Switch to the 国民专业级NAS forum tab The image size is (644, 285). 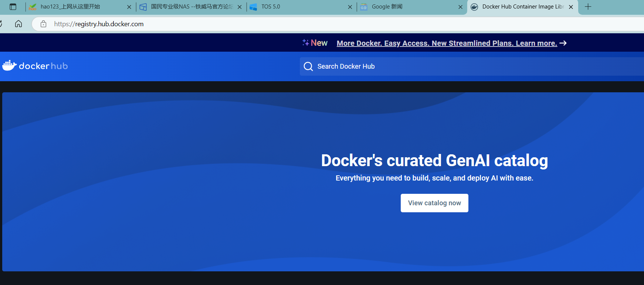pos(191,7)
